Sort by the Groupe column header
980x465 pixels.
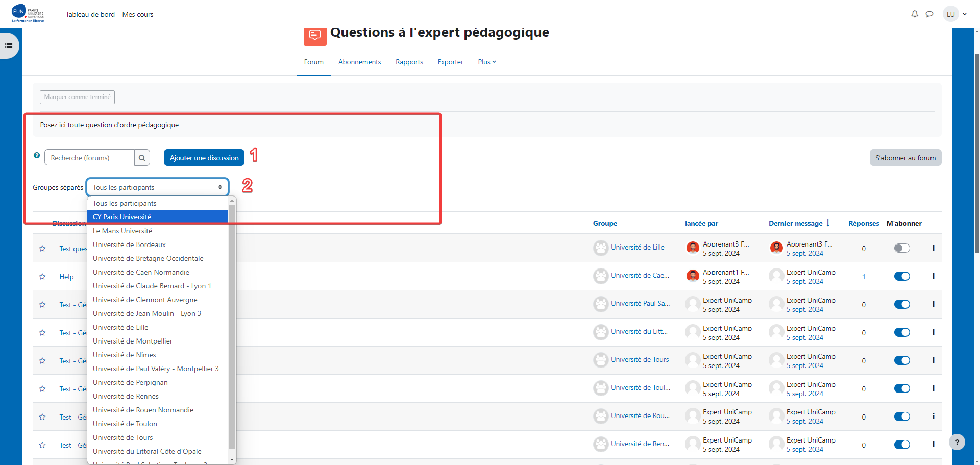point(605,223)
